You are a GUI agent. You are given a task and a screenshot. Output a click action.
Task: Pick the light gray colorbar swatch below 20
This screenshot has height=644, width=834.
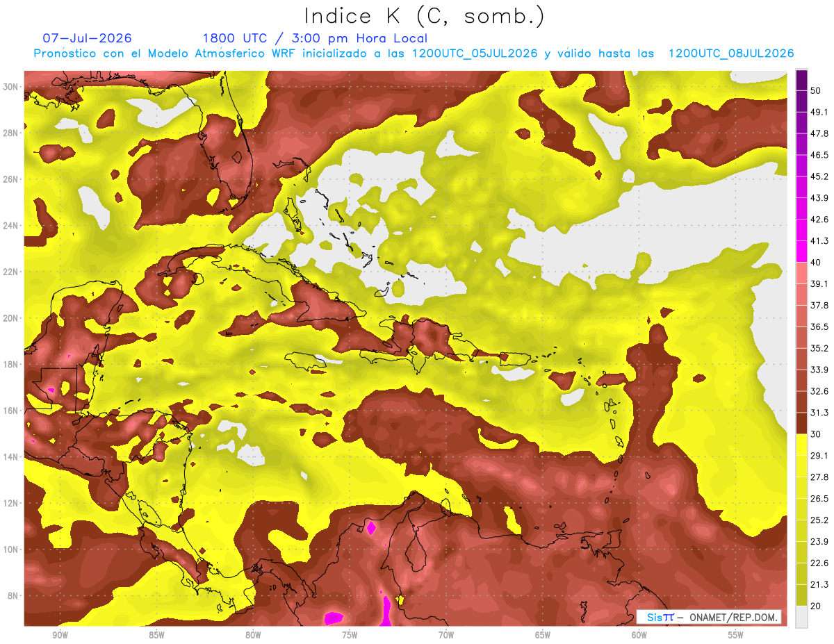801,616
